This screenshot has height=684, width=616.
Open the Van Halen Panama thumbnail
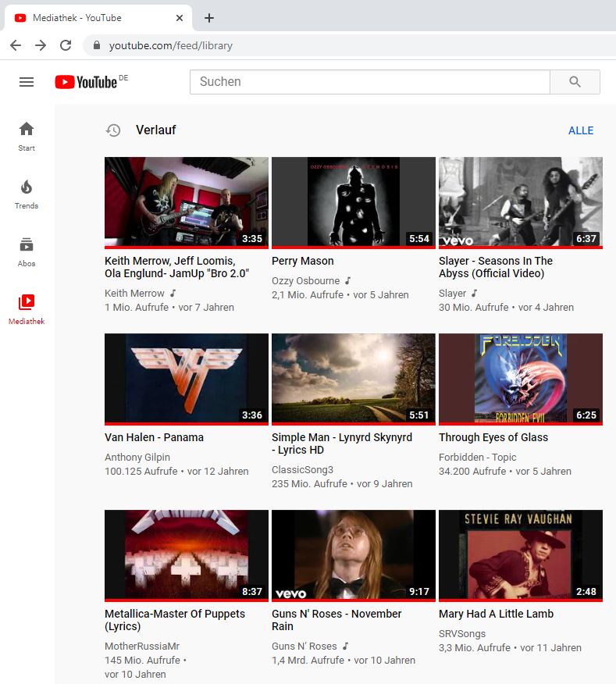pyautogui.click(x=187, y=379)
